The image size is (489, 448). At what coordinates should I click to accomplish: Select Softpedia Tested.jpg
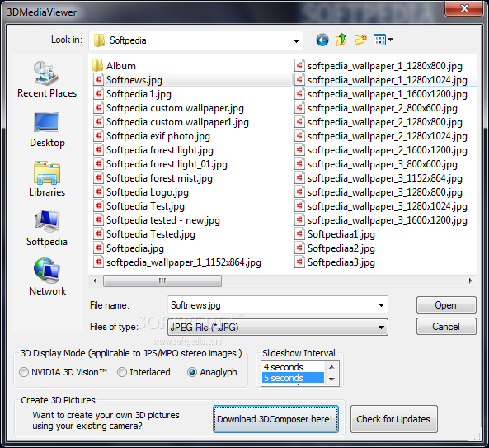tap(151, 234)
